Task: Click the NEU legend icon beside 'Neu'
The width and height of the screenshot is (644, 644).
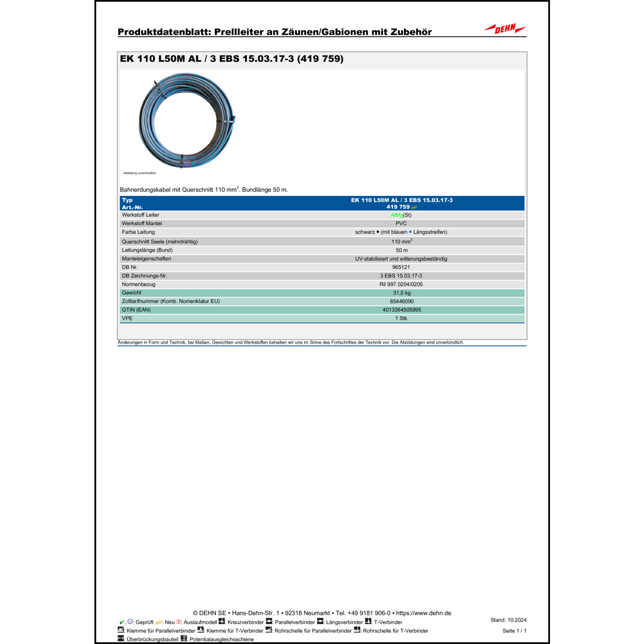Action: 158,622
